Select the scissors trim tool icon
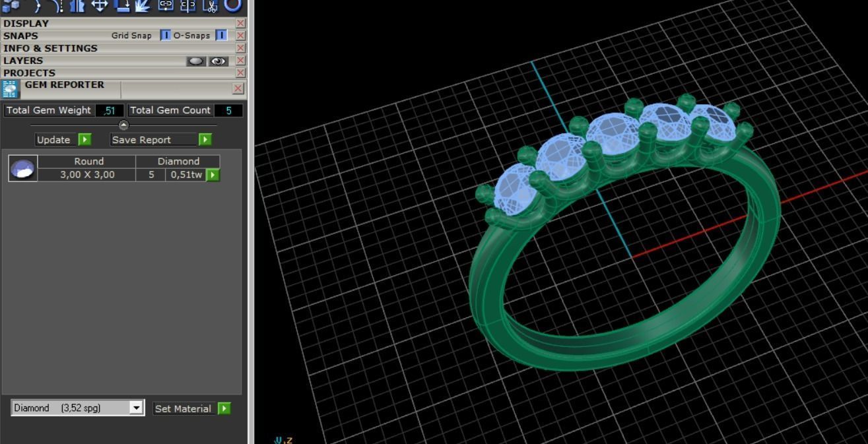The width and height of the screenshot is (868, 444). pos(210,5)
